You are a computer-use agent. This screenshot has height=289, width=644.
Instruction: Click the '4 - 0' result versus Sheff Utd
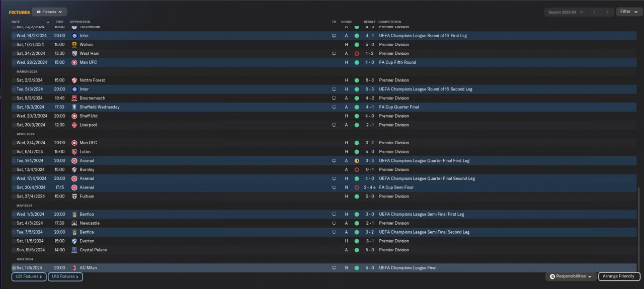[x=370, y=116]
